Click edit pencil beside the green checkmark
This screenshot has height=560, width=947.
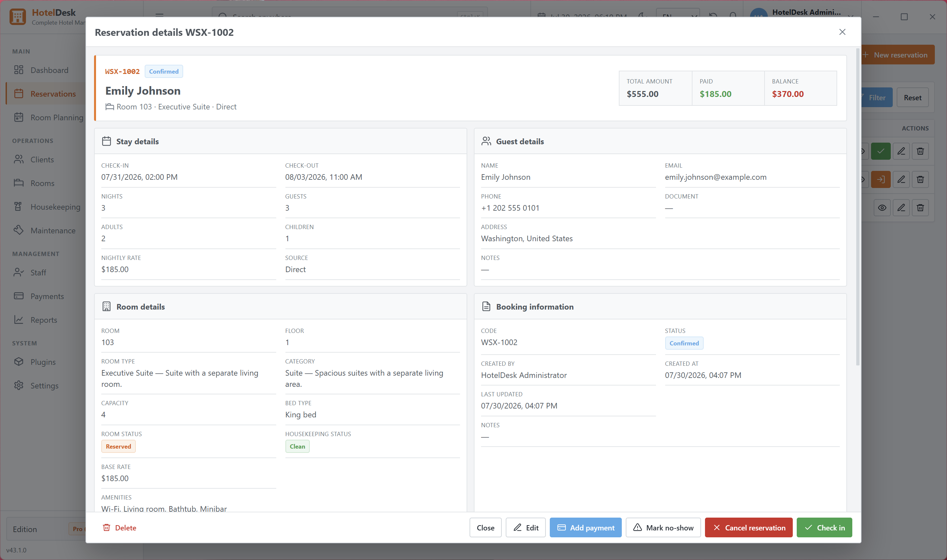901,151
